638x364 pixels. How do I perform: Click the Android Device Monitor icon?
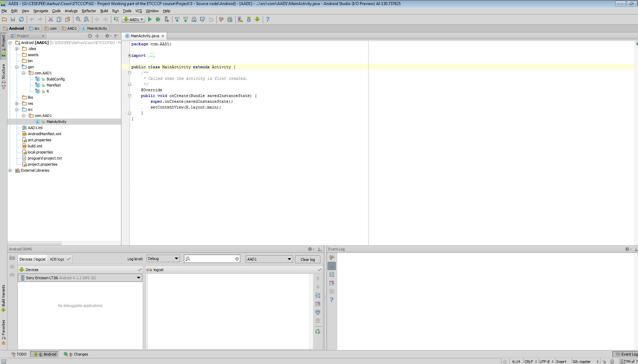pyautogui.click(x=257, y=19)
